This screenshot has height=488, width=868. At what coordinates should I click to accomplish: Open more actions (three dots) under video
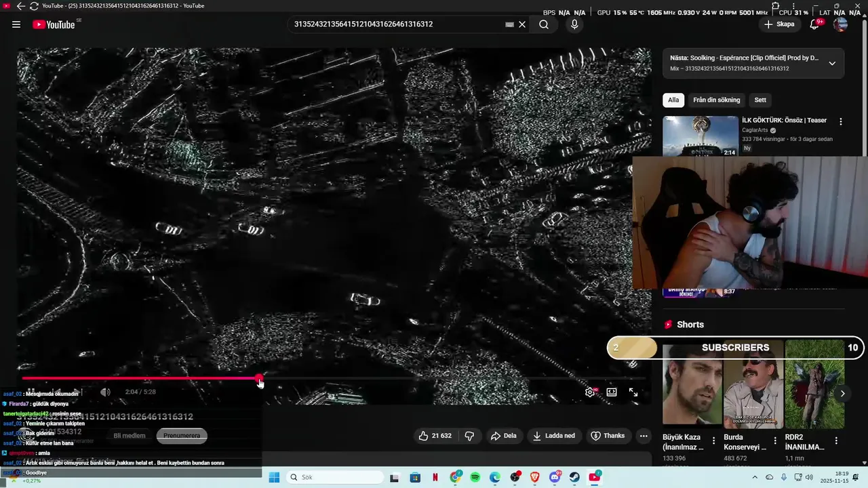(644, 436)
